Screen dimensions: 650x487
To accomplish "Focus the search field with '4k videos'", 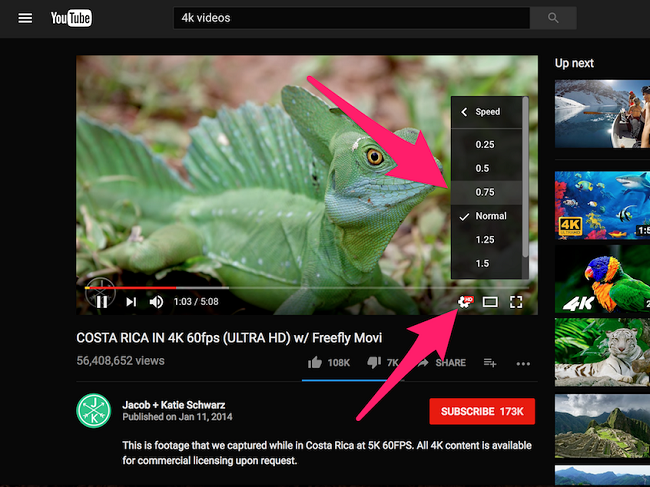I will pyautogui.click(x=352, y=18).
